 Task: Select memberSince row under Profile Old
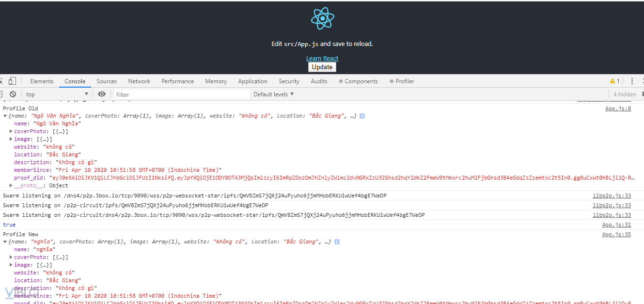coord(118,170)
